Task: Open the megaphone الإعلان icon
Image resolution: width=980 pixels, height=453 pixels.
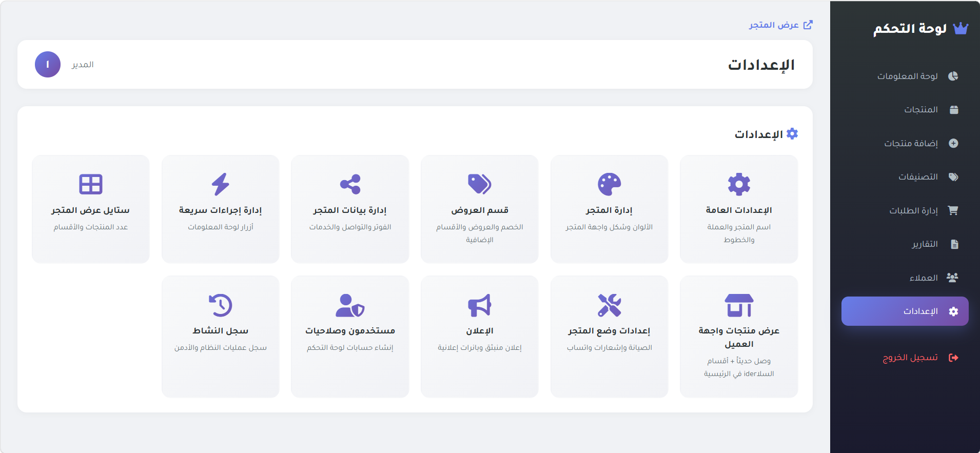Action: tap(480, 305)
